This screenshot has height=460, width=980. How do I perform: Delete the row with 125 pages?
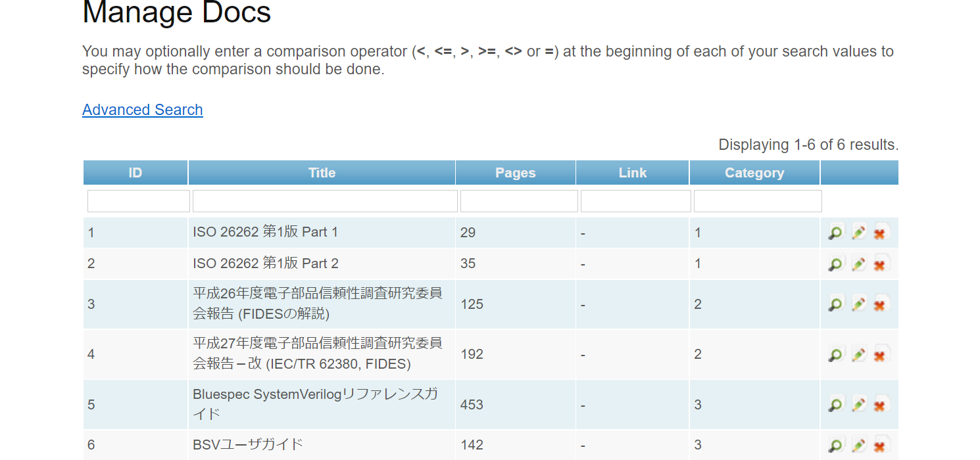click(x=880, y=304)
